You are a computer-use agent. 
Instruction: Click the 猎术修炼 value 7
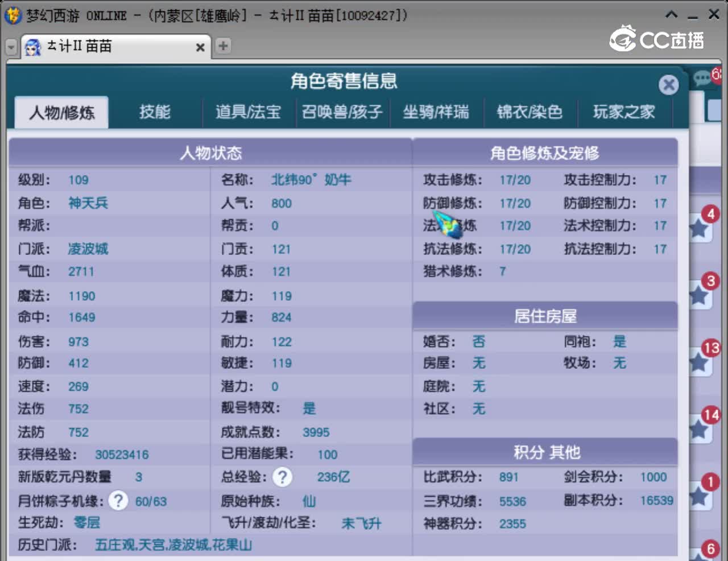click(503, 271)
